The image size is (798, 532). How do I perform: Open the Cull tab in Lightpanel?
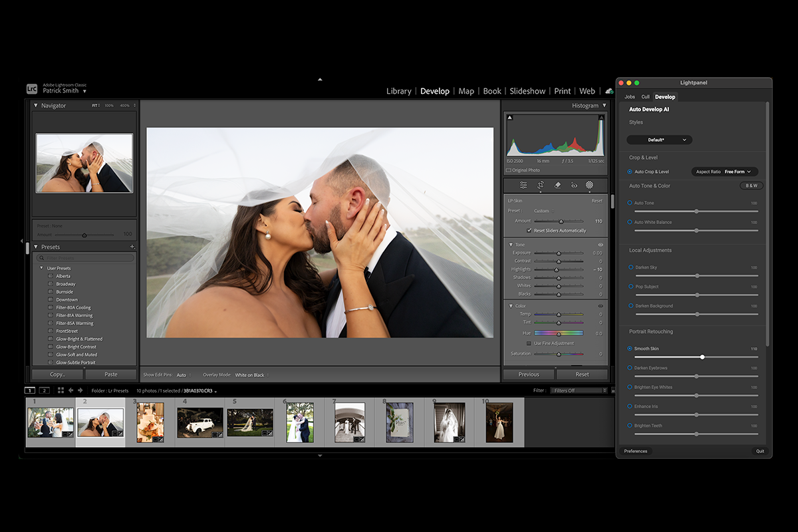pyautogui.click(x=645, y=96)
